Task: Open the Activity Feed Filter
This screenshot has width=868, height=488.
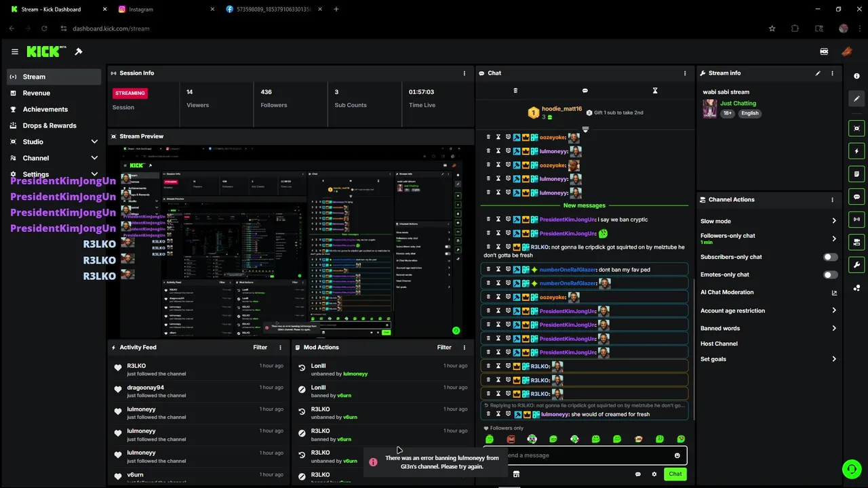Action: click(x=260, y=347)
